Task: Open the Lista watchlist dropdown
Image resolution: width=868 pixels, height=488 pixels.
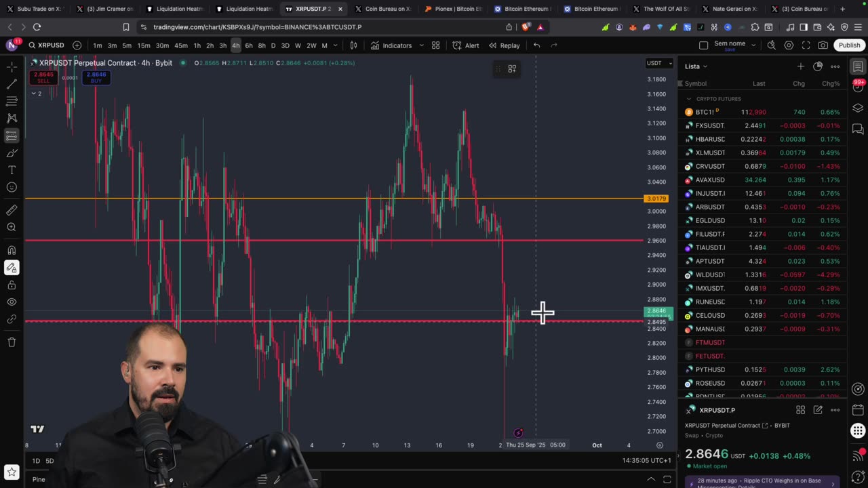Action: (696, 66)
